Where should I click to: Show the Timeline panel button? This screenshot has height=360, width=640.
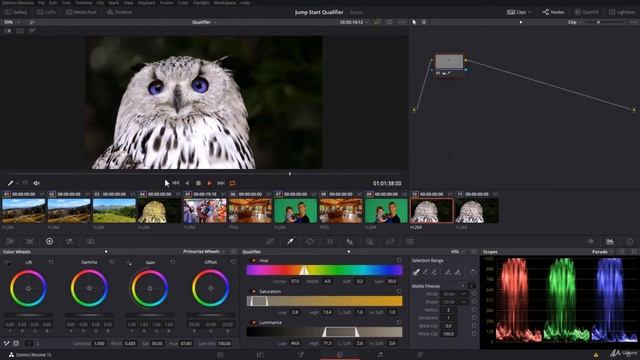[x=119, y=12]
